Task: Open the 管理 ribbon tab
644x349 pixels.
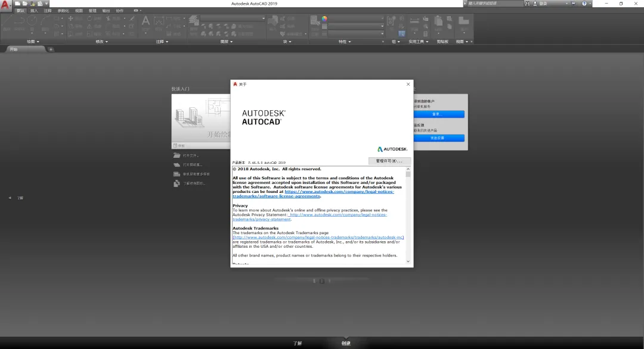Action: coord(92,11)
